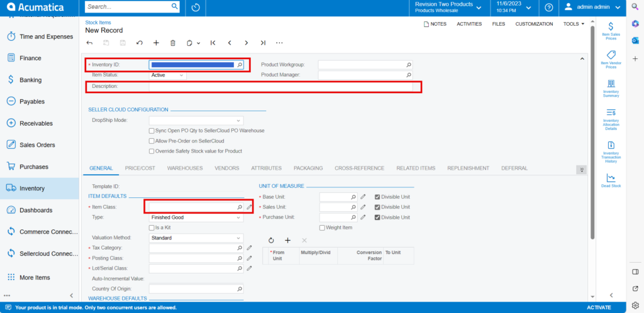Click the lookup magnifier in Inventory ID field
Viewport: 644px width, 313px height.
pyautogui.click(x=240, y=65)
